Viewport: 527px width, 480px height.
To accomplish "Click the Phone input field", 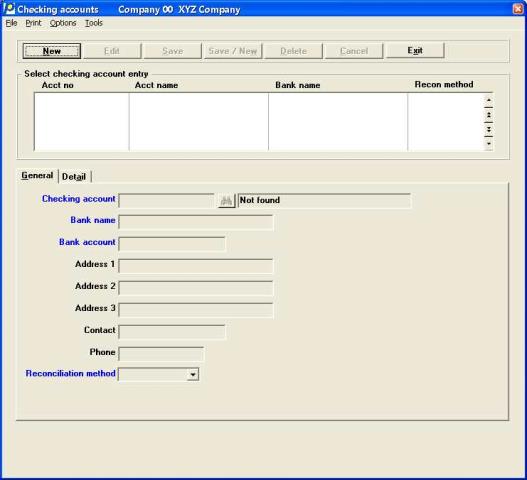I will (x=161, y=354).
